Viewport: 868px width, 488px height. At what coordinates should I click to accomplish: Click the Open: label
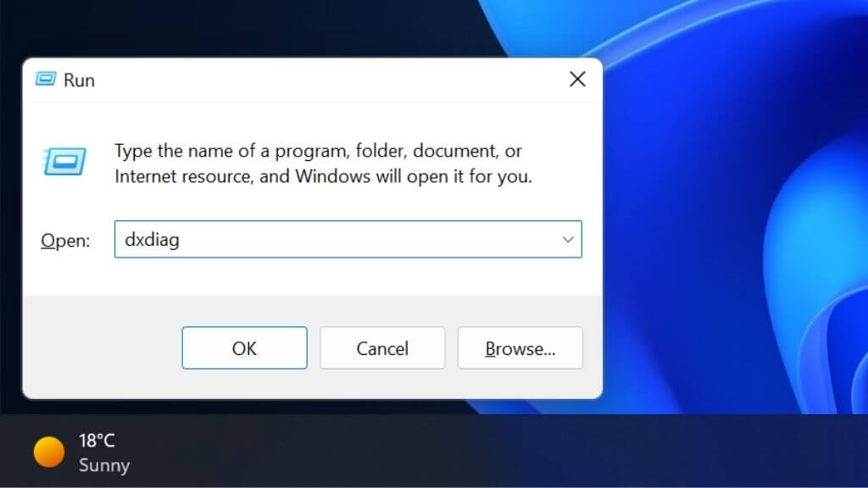coord(65,241)
